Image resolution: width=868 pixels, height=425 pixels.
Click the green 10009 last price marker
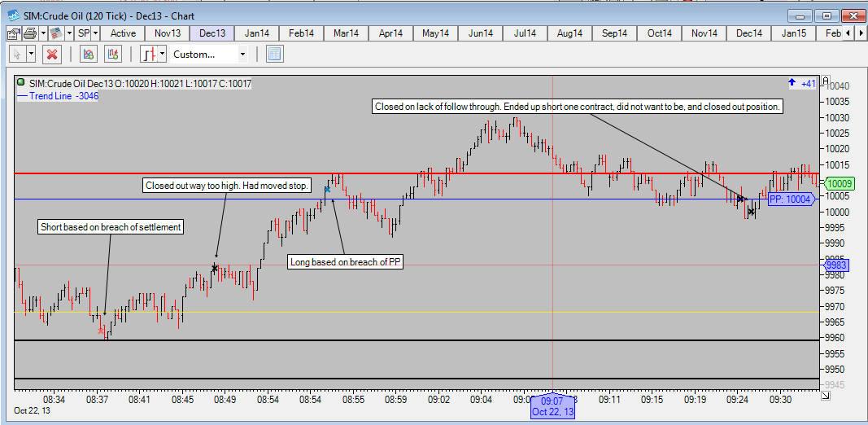pyautogui.click(x=840, y=183)
